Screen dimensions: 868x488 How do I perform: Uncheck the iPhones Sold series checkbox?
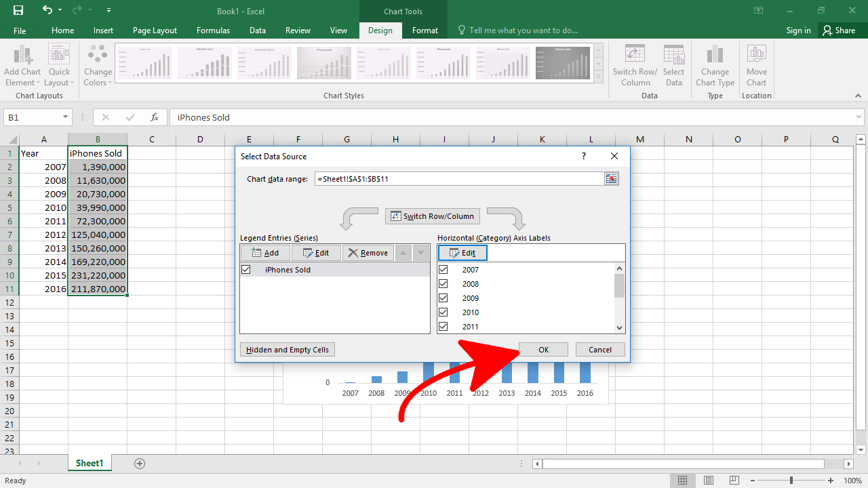pos(246,269)
